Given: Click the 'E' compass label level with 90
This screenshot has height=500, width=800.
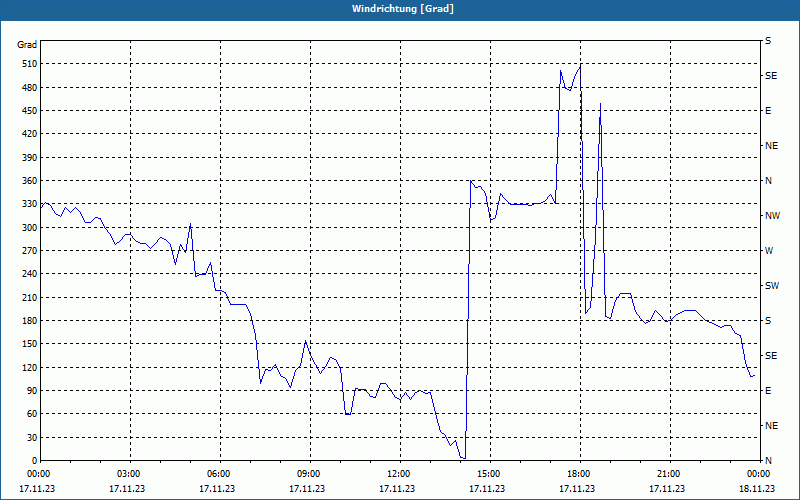Looking at the screenshot, I should point(768,391).
